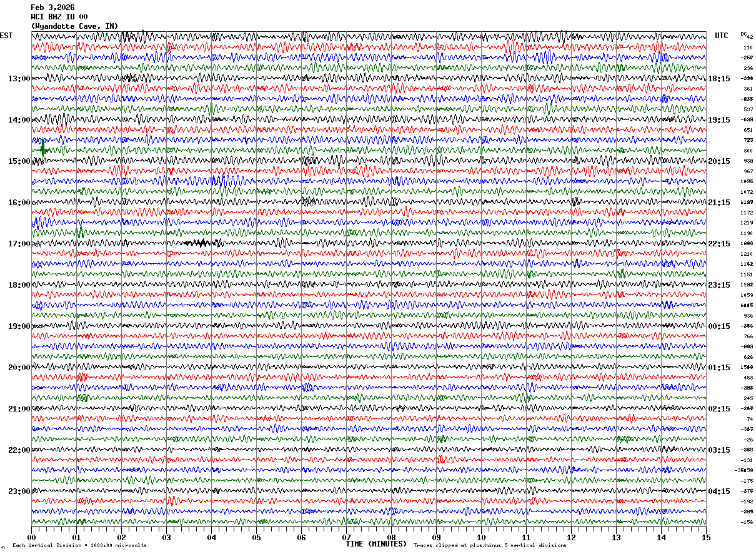Click the DC offset value 723
This screenshot has width=756, height=554.
coord(748,140)
